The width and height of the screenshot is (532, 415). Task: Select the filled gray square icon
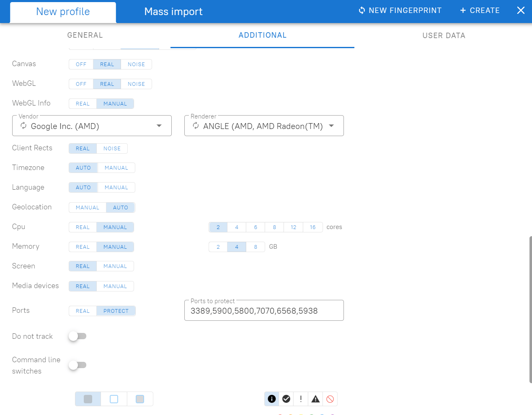click(x=88, y=399)
